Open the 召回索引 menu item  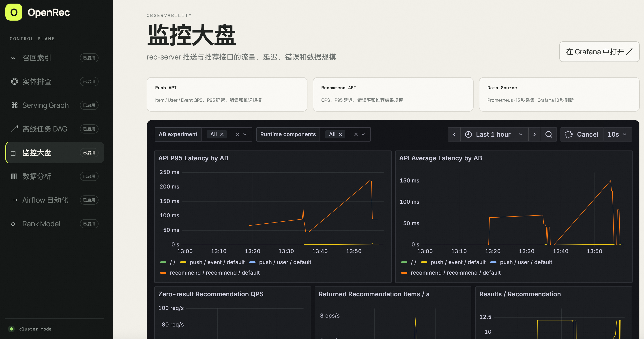(x=54, y=58)
